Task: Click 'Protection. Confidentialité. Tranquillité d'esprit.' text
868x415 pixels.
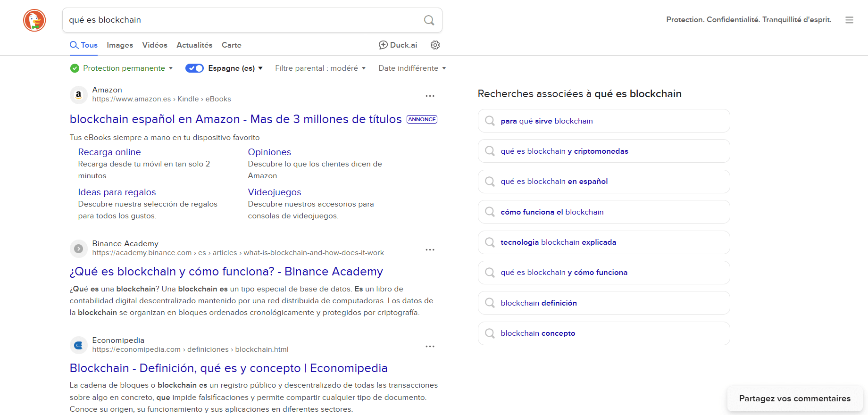Action: coord(749,20)
